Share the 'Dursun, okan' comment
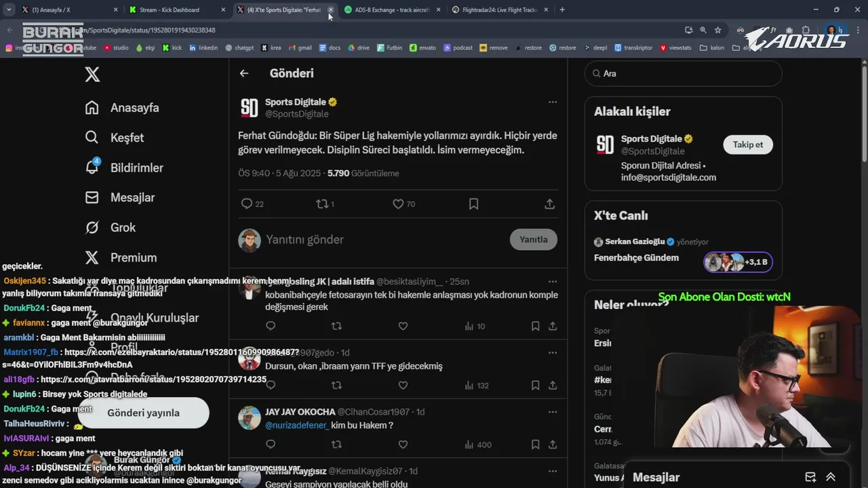This screenshot has width=868, height=488. click(x=553, y=385)
